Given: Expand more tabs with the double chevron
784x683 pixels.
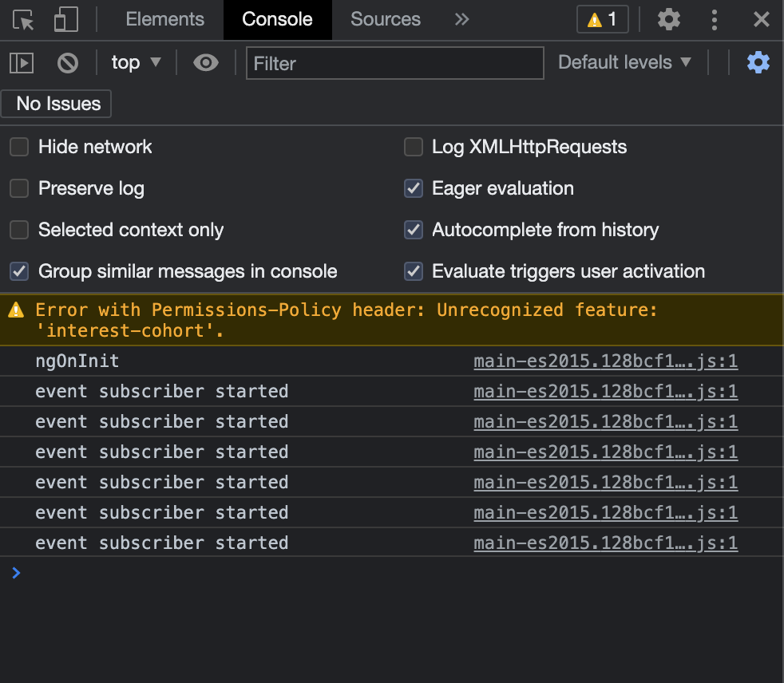Looking at the screenshot, I should 461,19.
